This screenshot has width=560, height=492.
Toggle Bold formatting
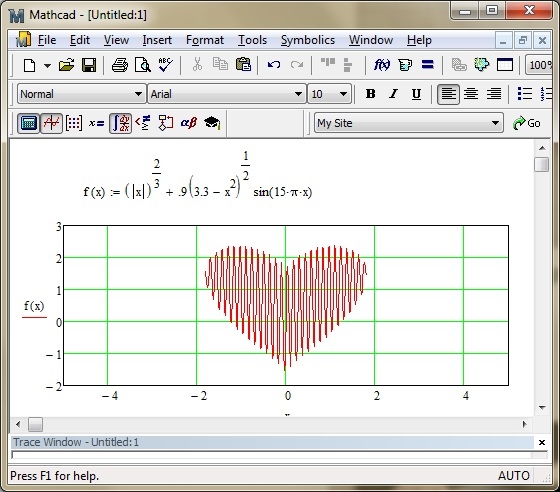(x=370, y=94)
